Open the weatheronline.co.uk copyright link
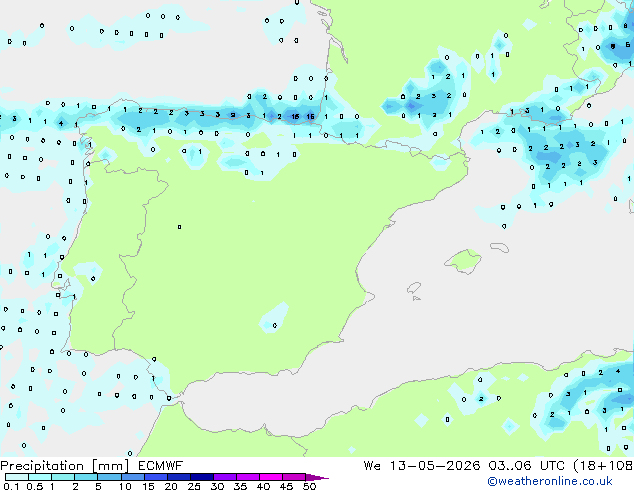The height and width of the screenshot is (490, 634). pyautogui.click(x=549, y=481)
